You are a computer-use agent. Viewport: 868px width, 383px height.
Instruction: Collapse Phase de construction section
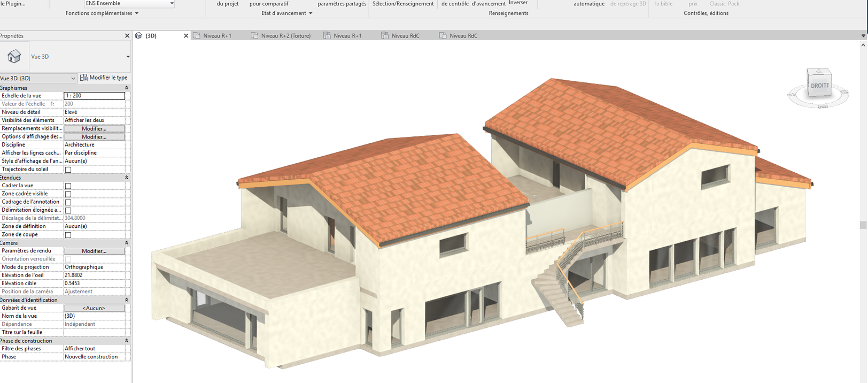(127, 341)
